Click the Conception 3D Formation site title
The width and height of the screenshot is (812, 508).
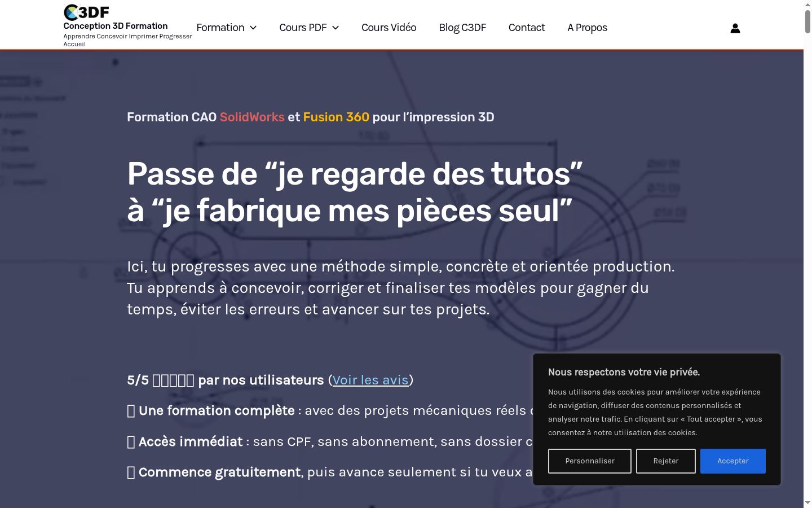pyautogui.click(x=116, y=26)
